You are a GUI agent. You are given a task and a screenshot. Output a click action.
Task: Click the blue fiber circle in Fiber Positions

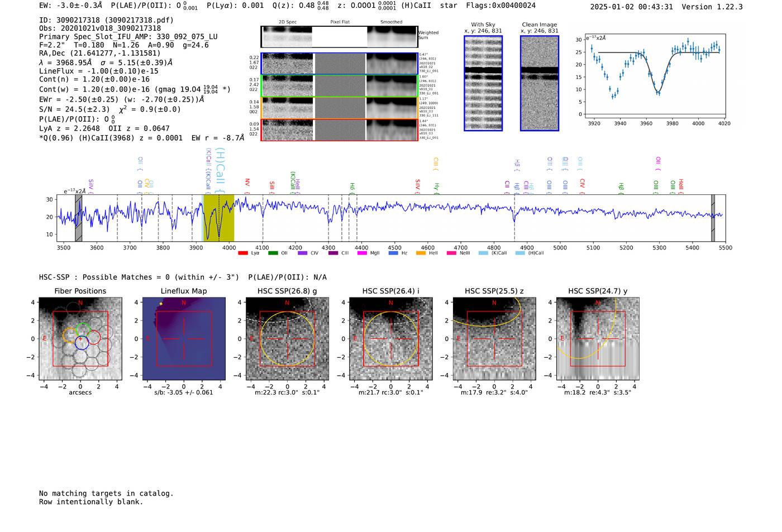pos(82,343)
